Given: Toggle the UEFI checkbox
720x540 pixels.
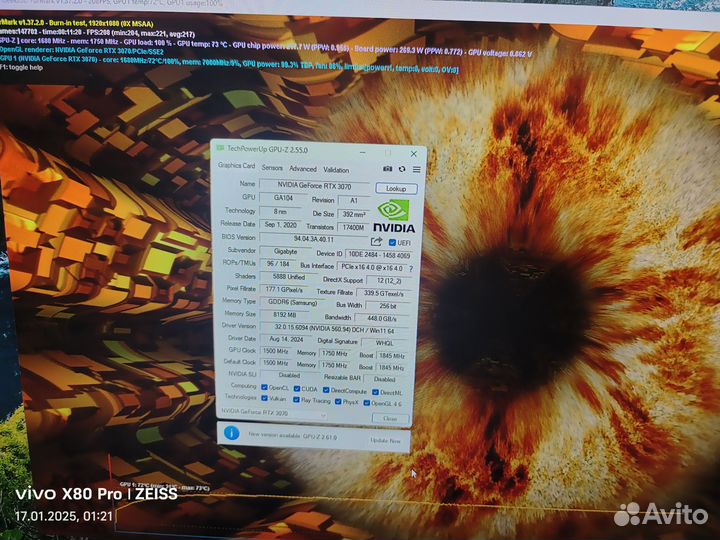Looking at the screenshot, I should pyautogui.click(x=392, y=242).
